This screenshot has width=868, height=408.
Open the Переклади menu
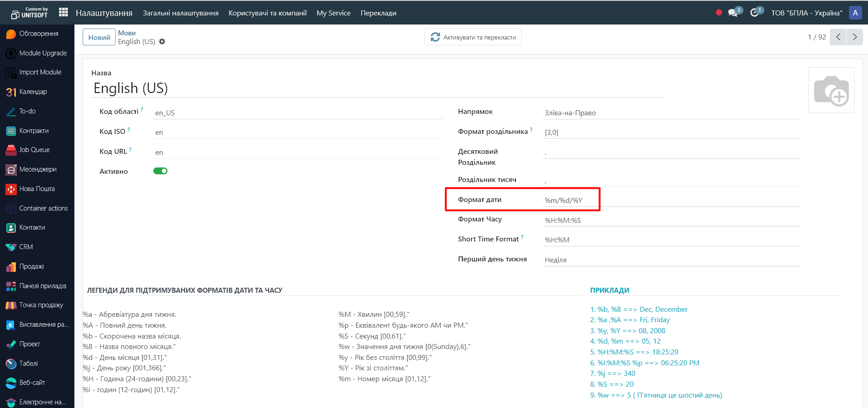click(378, 13)
